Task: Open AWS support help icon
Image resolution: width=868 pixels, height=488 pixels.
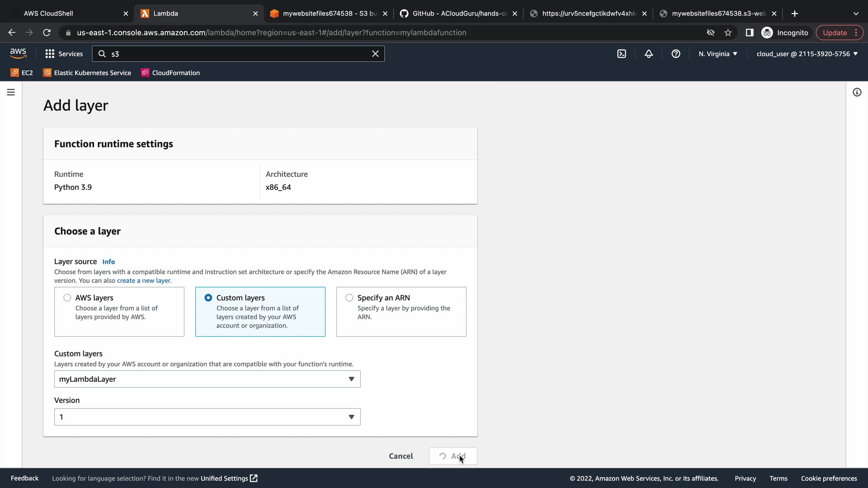Action: click(676, 54)
